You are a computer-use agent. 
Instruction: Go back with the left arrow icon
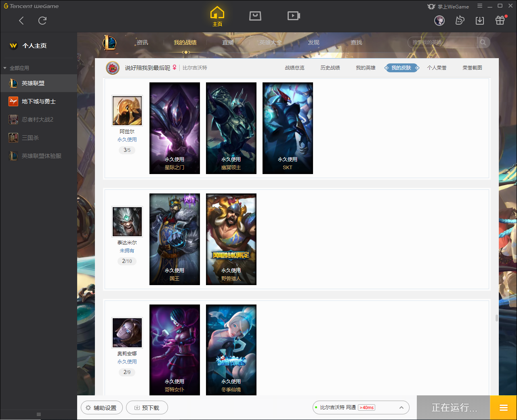[21, 21]
